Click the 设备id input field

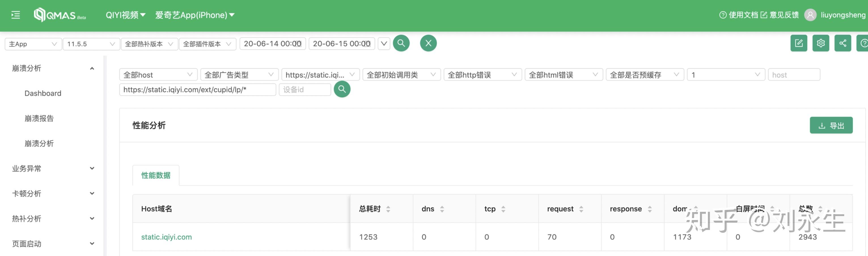click(x=304, y=89)
